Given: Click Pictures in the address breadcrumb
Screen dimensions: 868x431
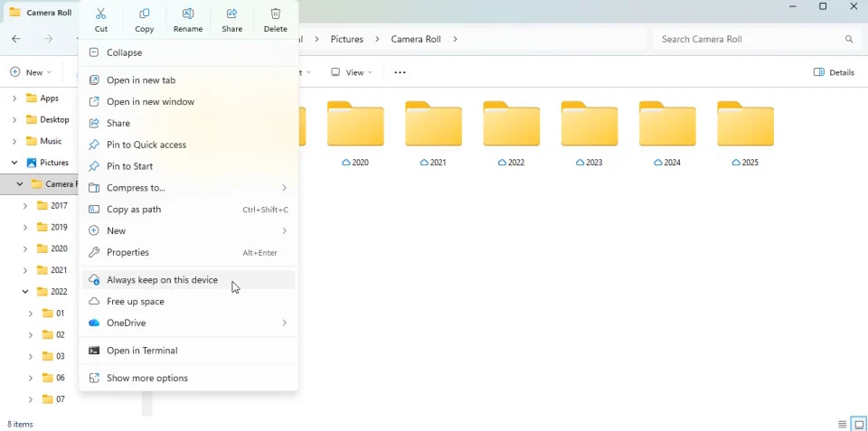Looking at the screenshot, I should [346, 39].
